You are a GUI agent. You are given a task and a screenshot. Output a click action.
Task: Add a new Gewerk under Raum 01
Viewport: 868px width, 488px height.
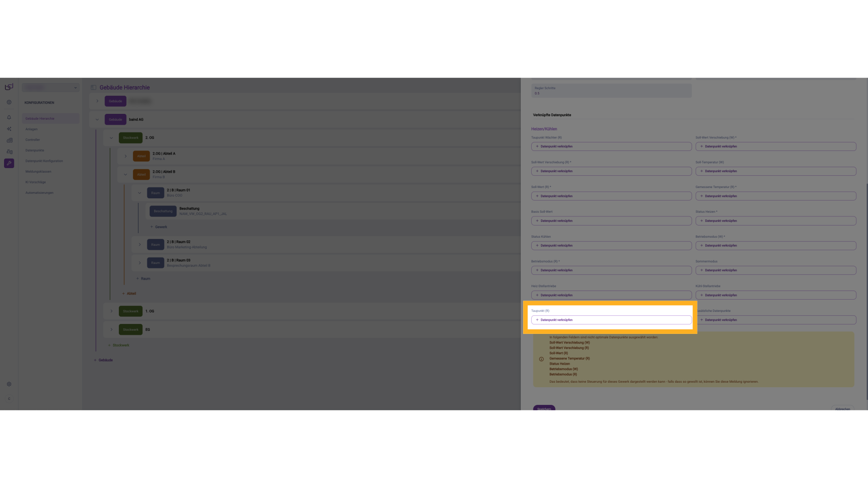159,227
